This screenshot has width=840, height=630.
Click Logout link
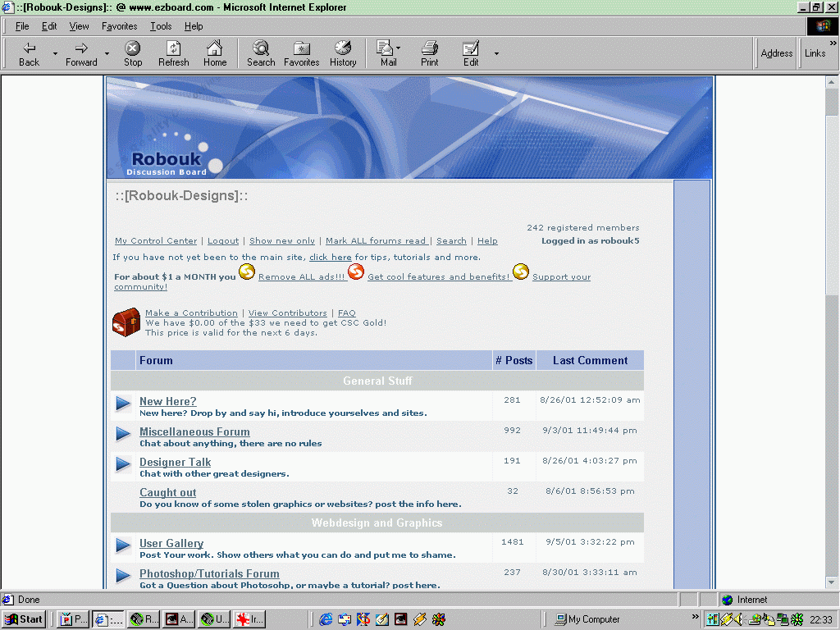point(223,241)
